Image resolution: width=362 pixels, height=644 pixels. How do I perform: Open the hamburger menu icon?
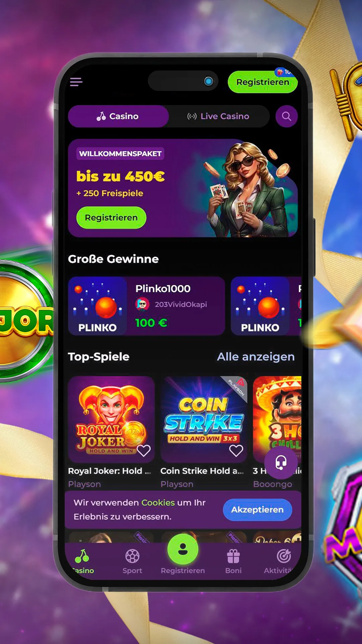click(76, 82)
